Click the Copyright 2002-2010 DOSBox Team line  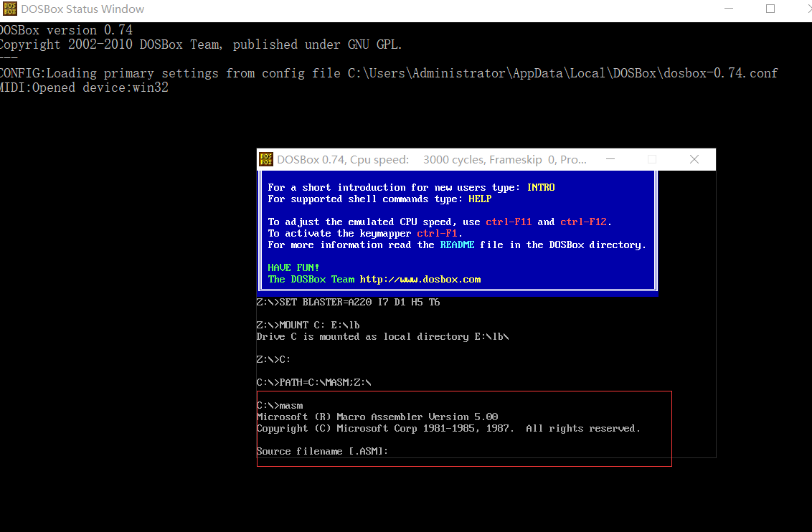(x=201, y=44)
